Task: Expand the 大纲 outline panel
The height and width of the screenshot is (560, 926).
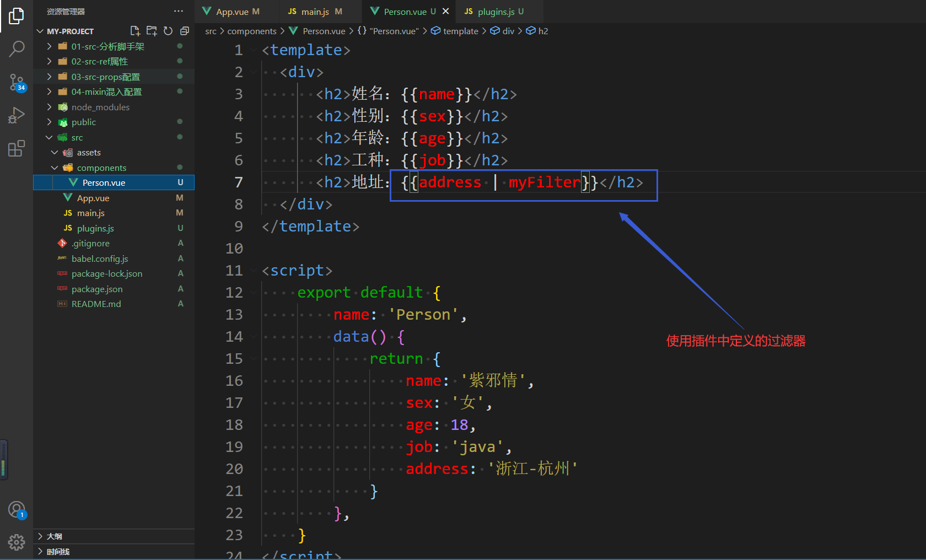Action: [x=114, y=536]
